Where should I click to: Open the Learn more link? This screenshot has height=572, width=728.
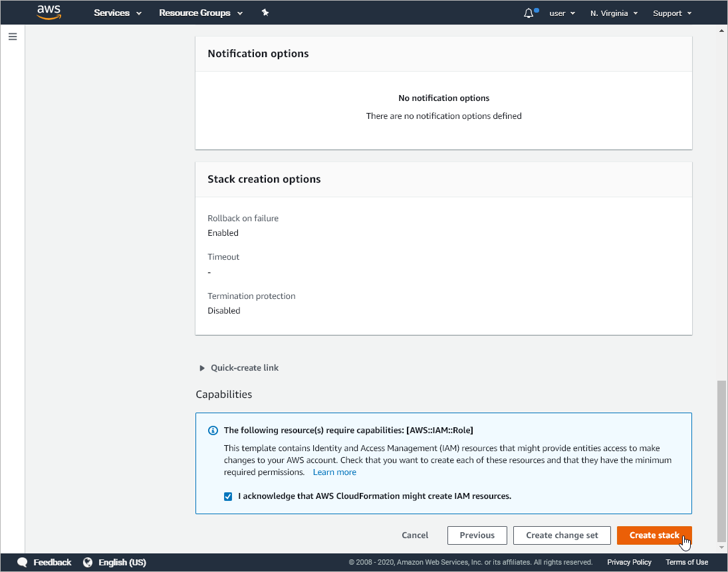coord(334,472)
